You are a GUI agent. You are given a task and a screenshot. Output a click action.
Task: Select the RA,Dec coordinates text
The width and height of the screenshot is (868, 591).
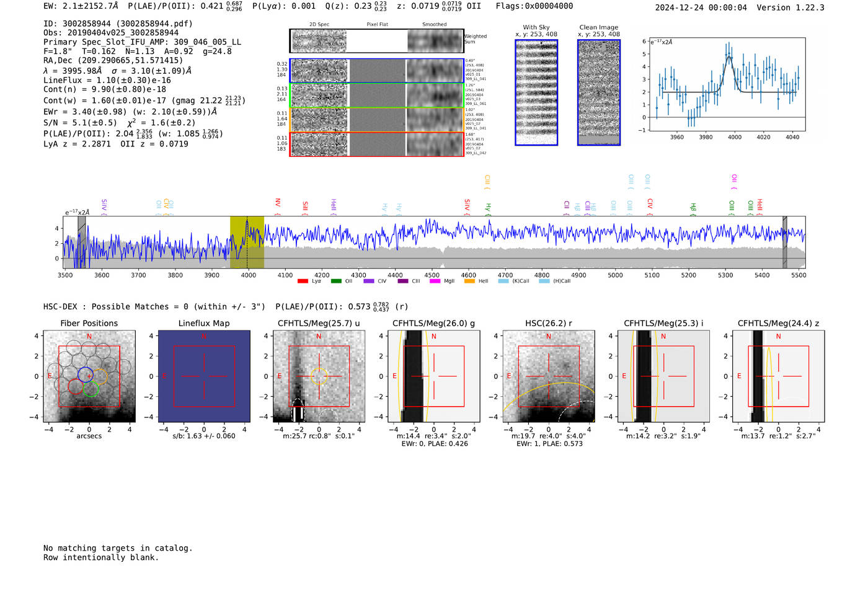click(x=113, y=61)
